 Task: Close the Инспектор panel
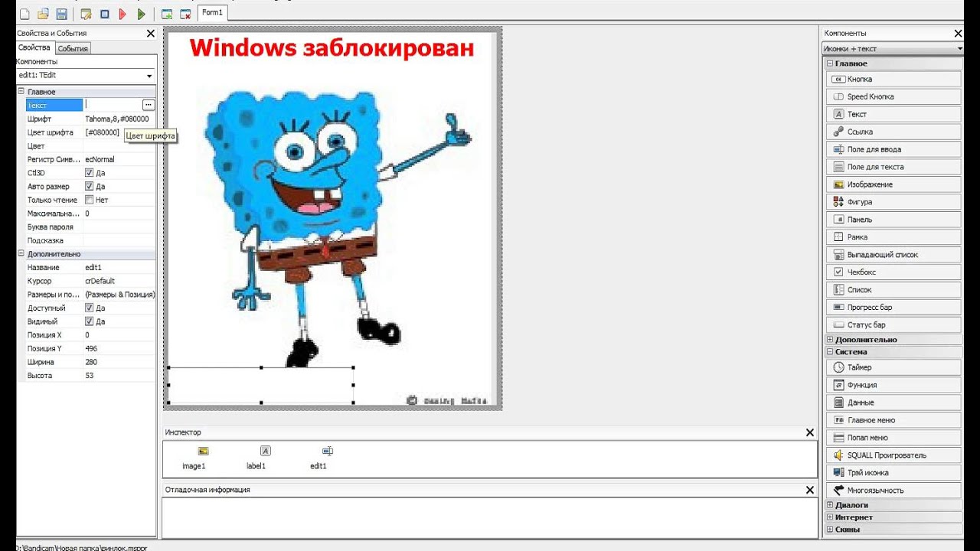click(810, 433)
